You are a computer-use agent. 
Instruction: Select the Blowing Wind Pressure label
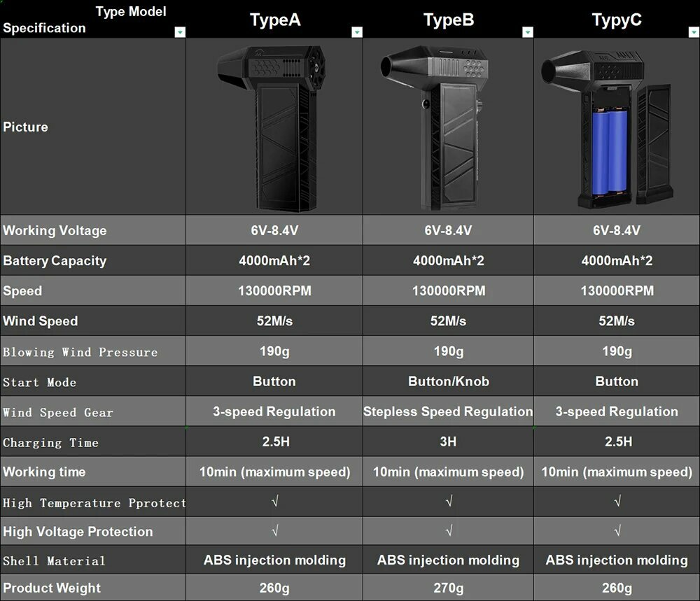coord(80,352)
